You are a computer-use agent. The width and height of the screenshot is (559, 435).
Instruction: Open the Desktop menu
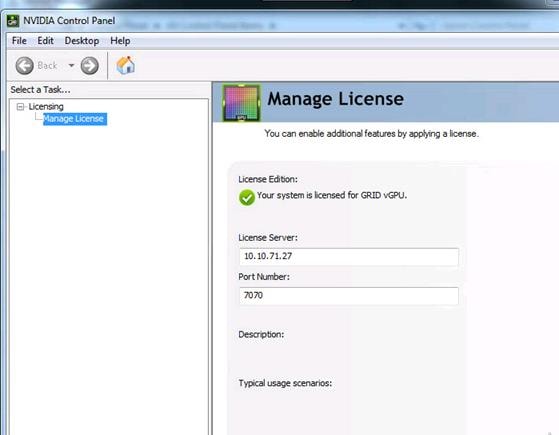82,41
